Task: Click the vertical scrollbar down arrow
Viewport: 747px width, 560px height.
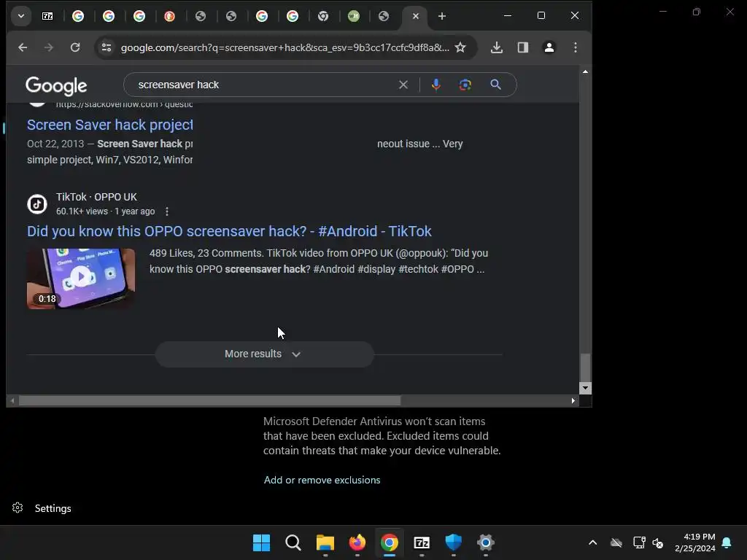Action: [x=585, y=388]
